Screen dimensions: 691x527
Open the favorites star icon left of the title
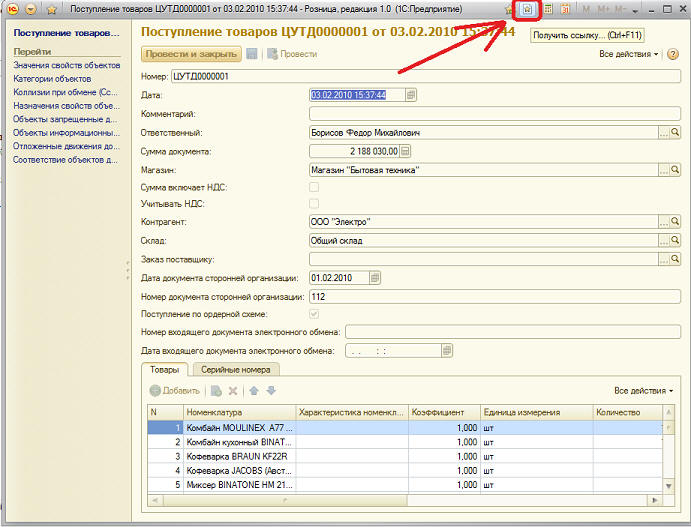point(52,9)
